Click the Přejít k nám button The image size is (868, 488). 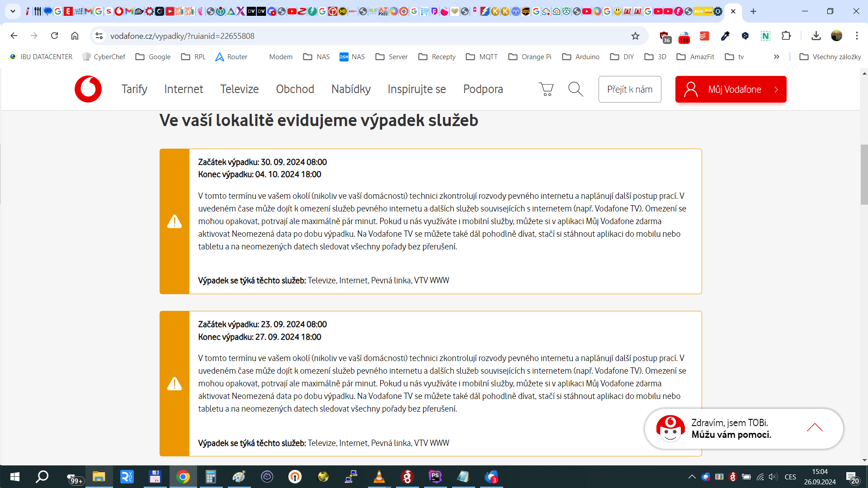(630, 89)
